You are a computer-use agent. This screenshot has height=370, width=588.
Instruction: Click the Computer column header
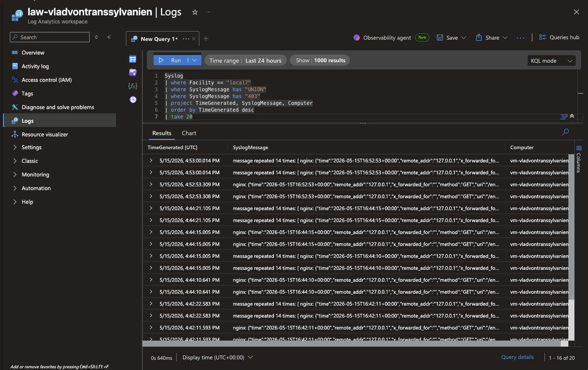pyautogui.click(x=522, y=147)
